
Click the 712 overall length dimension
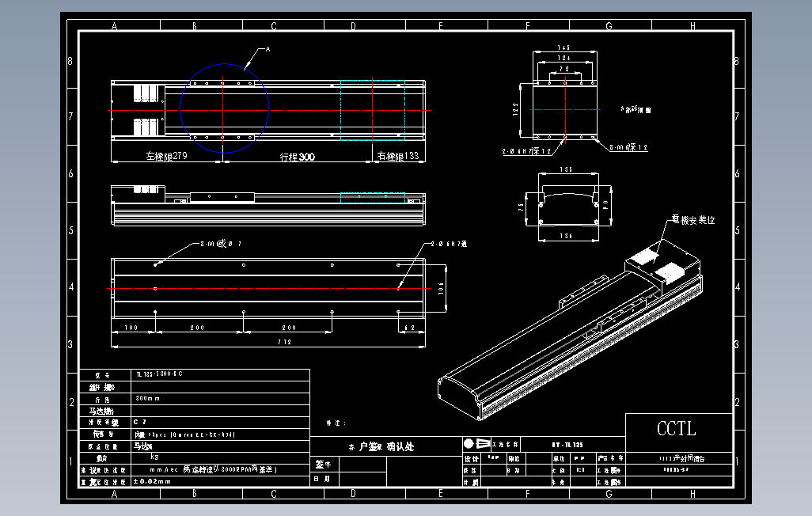pyautogui.click(x=284, y=342)
